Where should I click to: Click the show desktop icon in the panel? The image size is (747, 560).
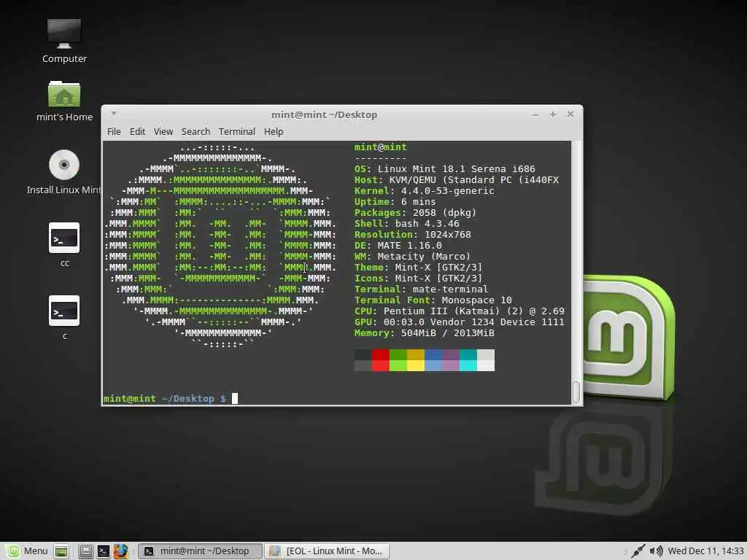(x=61, y=551)
